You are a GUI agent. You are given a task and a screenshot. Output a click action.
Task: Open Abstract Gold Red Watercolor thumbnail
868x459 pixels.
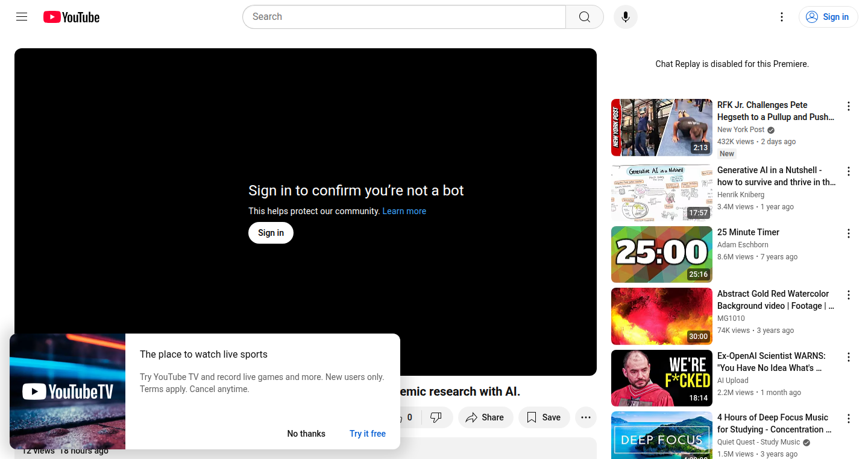(x=662, y=316)
